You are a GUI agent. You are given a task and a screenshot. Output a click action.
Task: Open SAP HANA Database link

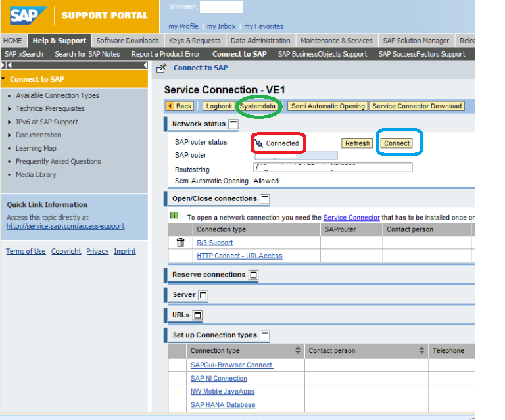(x=223, y=404)
